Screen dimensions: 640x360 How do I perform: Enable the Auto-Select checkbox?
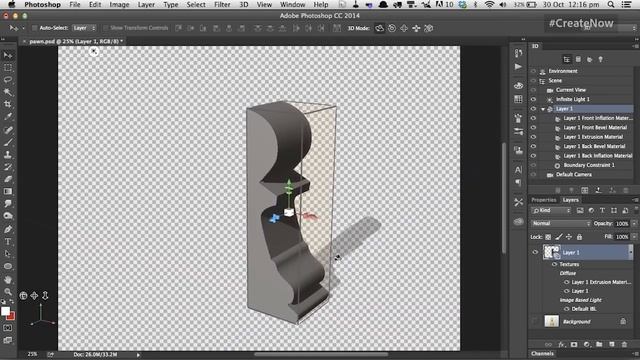(35, 28)
